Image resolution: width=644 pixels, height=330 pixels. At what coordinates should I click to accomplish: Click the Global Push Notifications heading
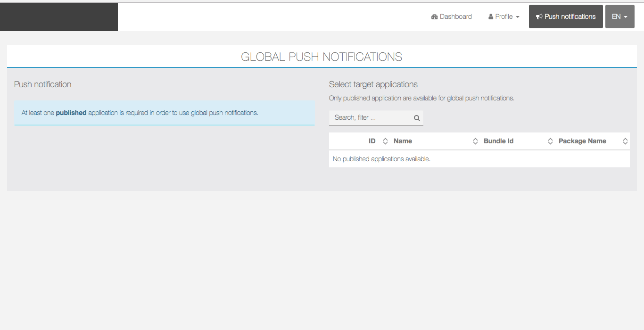tap(322, 57)
